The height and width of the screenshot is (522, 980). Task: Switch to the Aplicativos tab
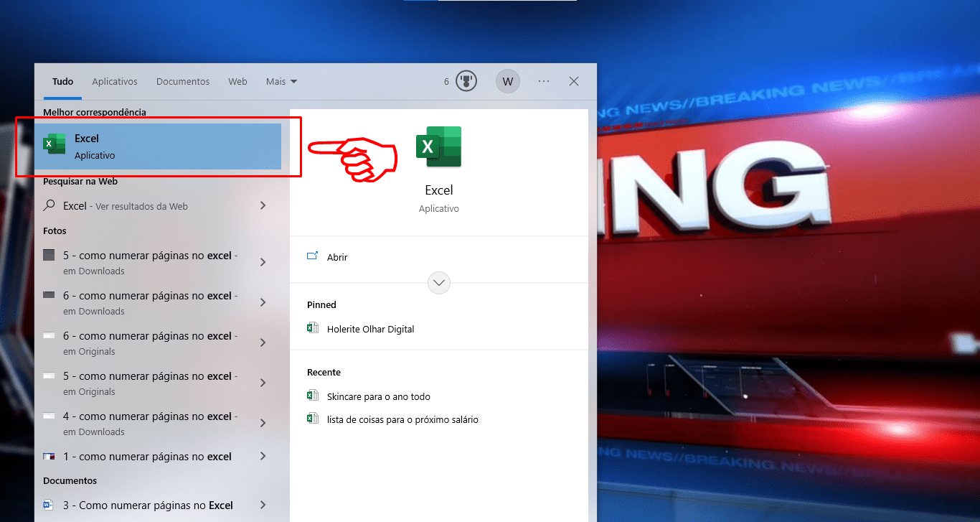point(115,82)
